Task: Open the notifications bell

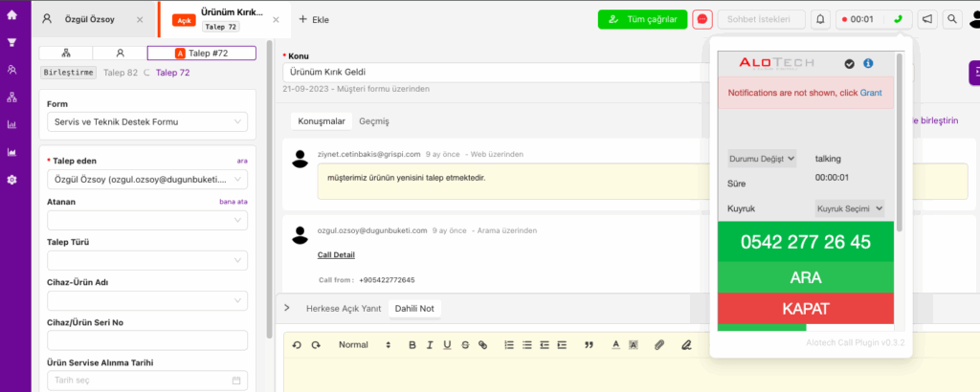Action: [x=820, y=19]
